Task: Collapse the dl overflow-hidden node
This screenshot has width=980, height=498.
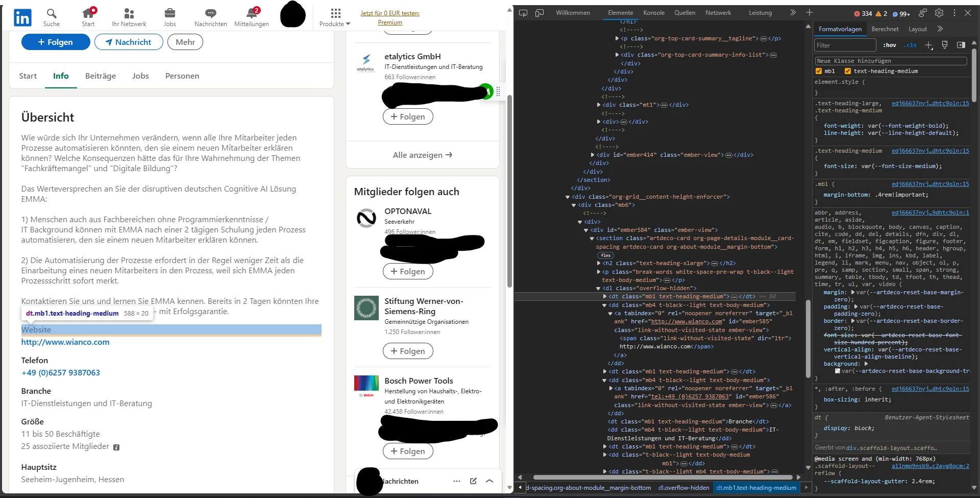Action: pyautogui.click(x=599, y=289)
